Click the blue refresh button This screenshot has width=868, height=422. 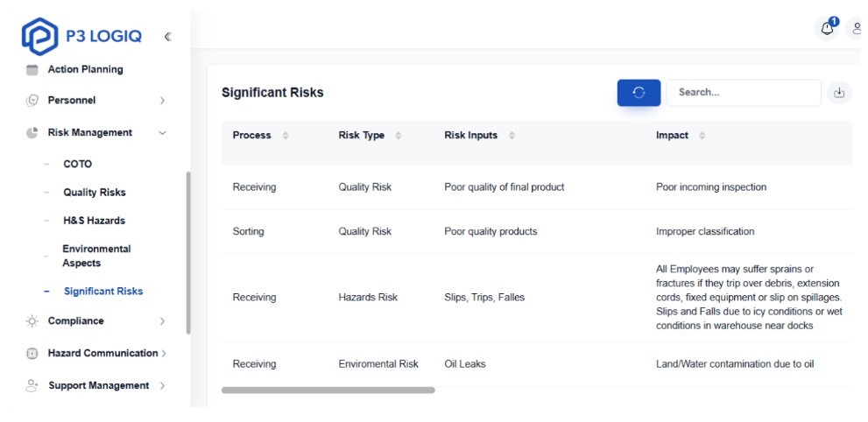click(639, 92)
